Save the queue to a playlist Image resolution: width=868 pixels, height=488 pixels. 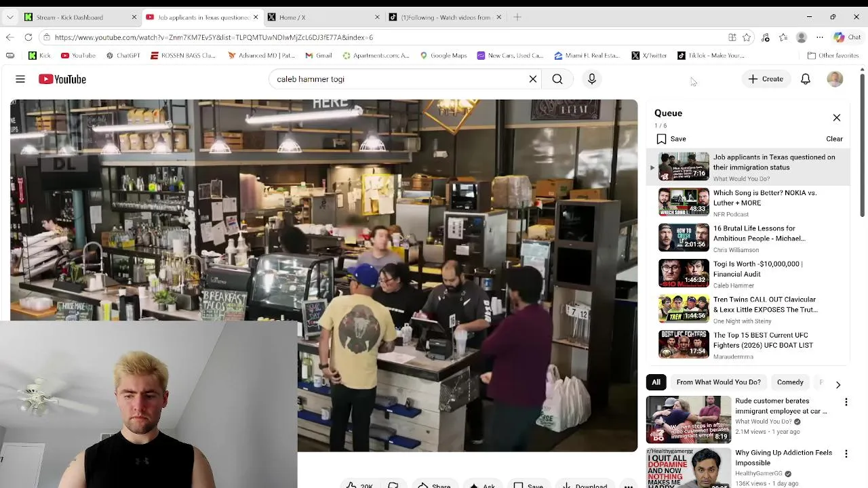(671, 139)
